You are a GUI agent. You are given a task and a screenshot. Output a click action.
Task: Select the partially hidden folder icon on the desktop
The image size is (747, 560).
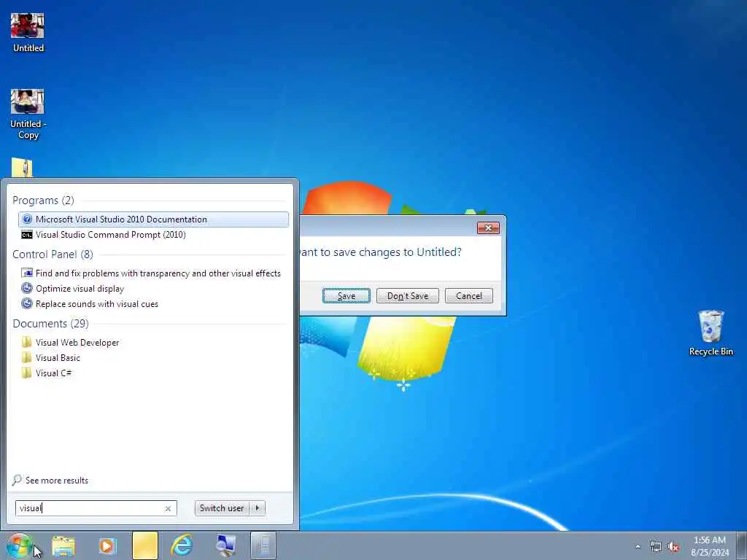coord(22,167)
